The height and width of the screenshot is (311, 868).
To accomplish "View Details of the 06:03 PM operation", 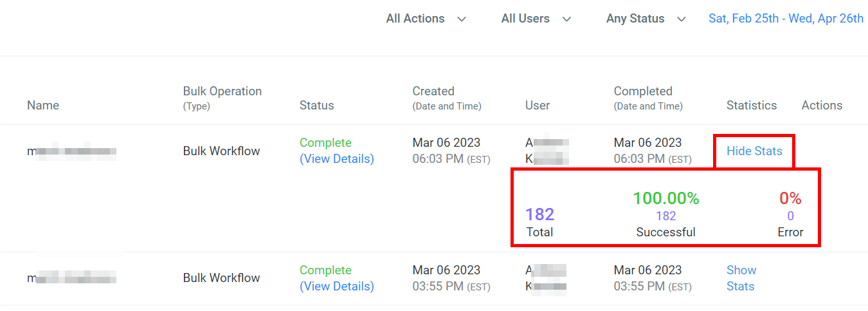I will pyautogui.click(x=336, y=159).
